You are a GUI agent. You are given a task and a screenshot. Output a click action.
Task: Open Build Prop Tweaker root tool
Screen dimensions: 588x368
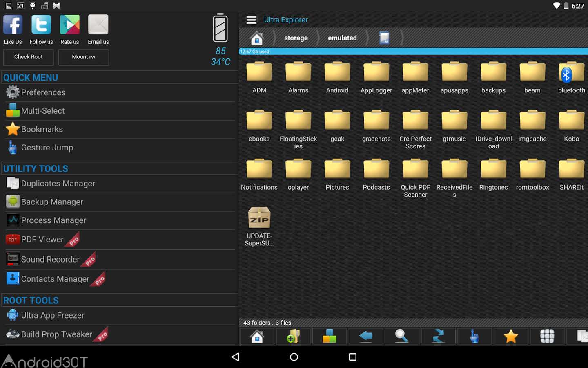(x=120, y=334)
